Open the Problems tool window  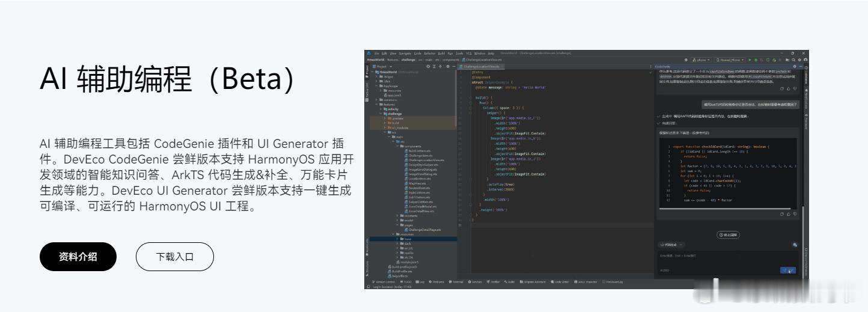436,282
